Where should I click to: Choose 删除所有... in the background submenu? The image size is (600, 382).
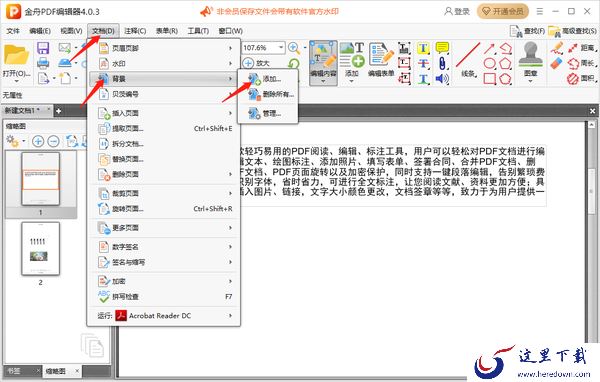click(268, 94)
